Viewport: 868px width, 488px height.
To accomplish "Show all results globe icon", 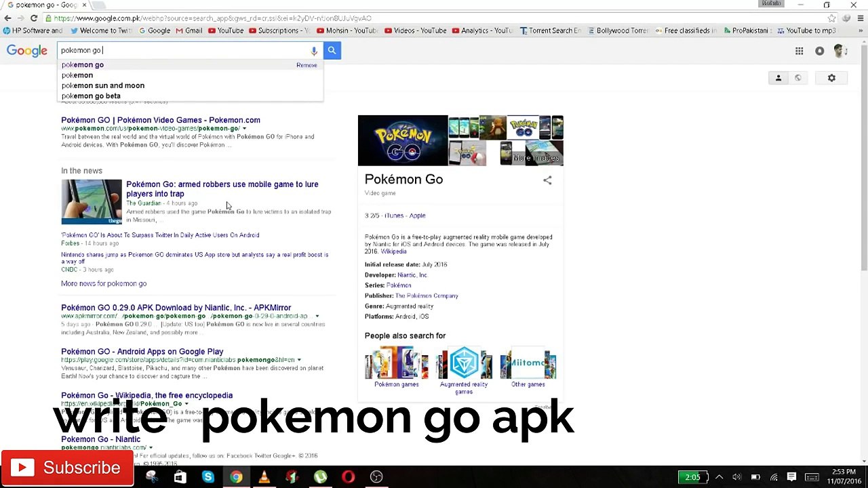I will click(798, 78).
